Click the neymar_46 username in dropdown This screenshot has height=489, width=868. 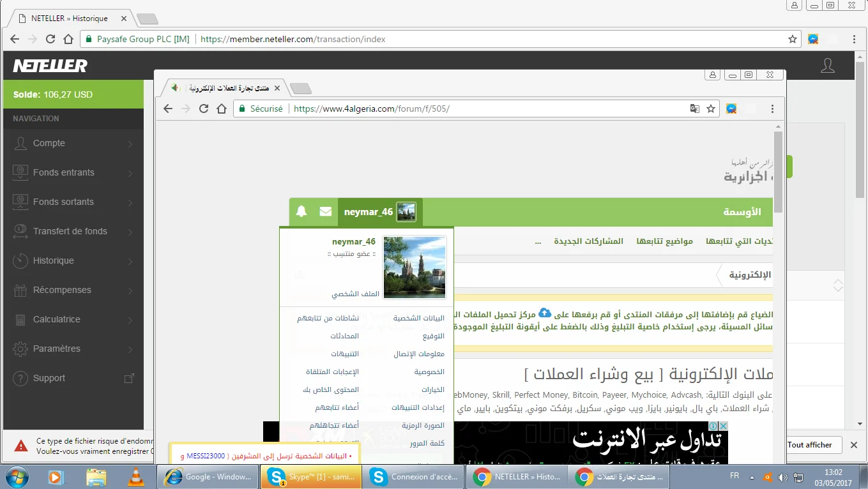click(x=354, y=242)
